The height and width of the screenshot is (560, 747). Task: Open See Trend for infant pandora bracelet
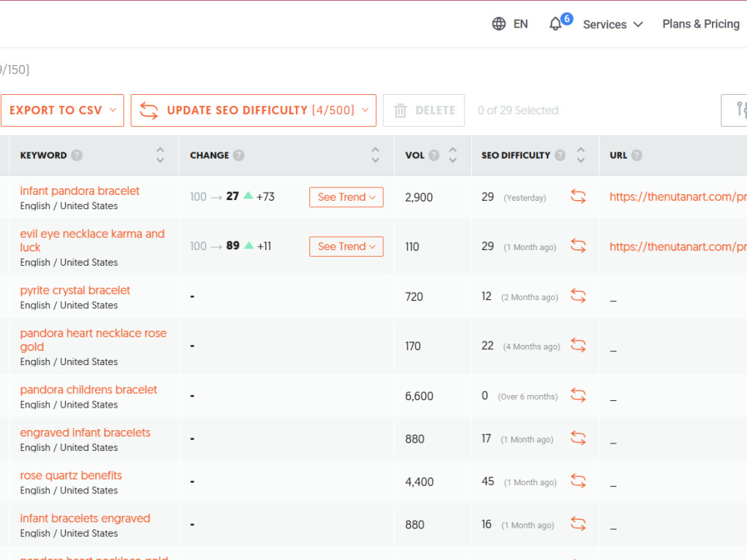pos(347,197)
